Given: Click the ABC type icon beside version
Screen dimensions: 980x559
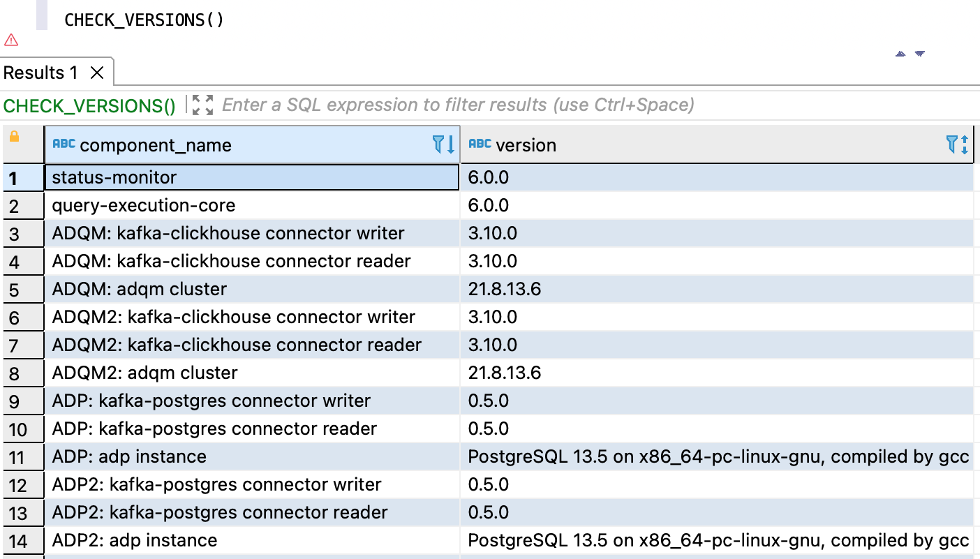Looking at the screenshot, I should tap(480, 144).
